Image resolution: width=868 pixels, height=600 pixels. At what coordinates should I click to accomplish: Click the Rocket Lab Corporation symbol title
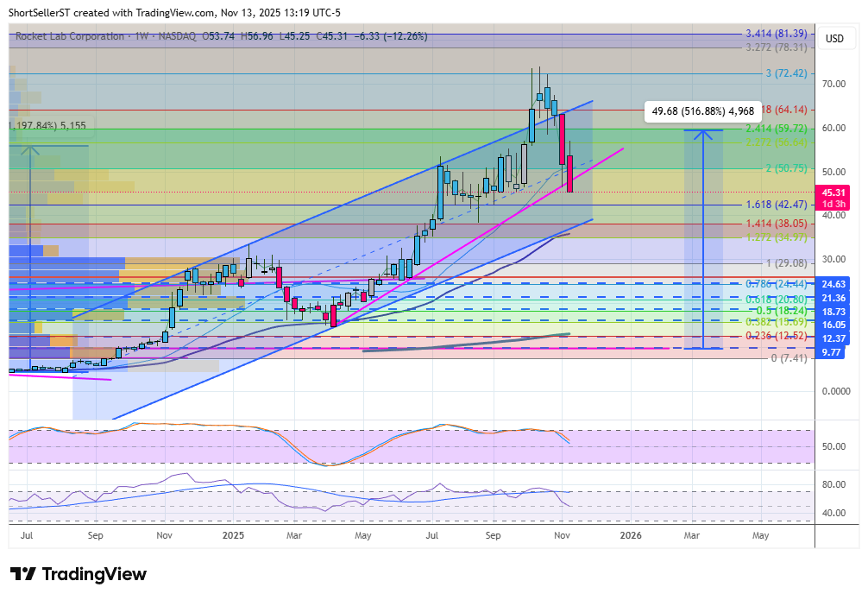click(70, 36)
